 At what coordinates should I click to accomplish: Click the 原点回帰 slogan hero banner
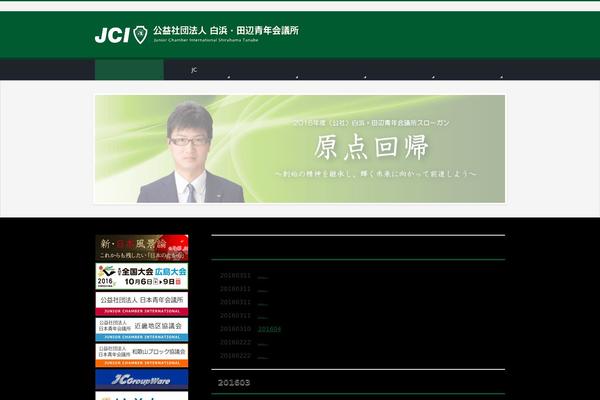[300, 149]
